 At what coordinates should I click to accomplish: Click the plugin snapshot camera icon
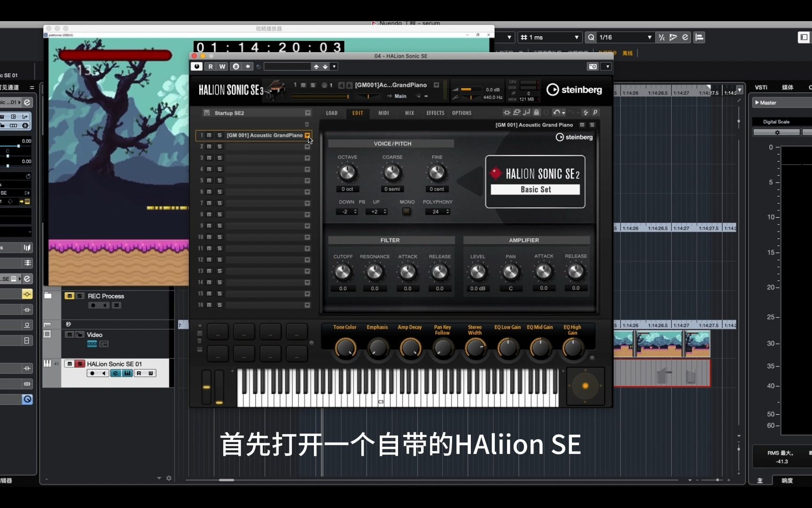[x=593, y=66]
